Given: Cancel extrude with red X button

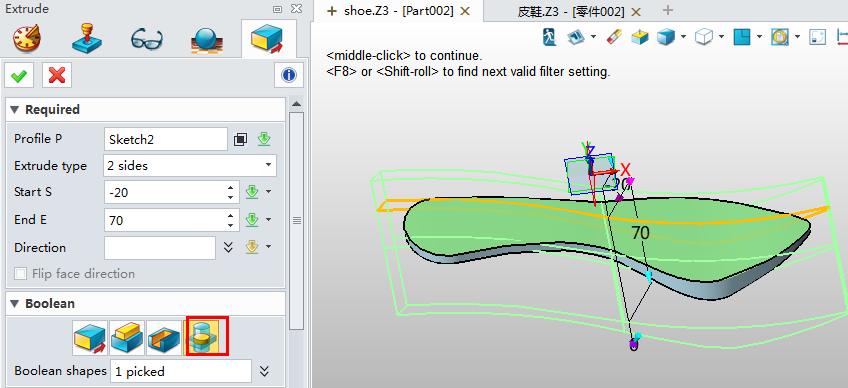Looking at the screenshot, I should [57, 76].
